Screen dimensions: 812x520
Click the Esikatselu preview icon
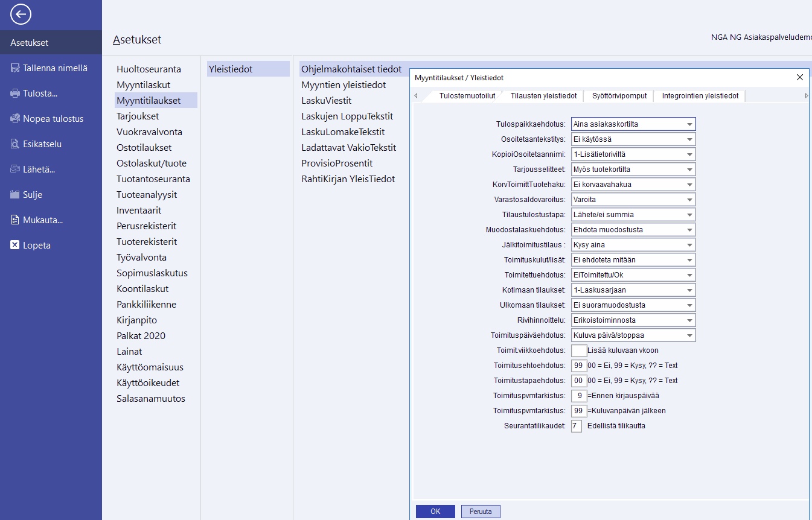pyautogui.click(x=15, y=144)
